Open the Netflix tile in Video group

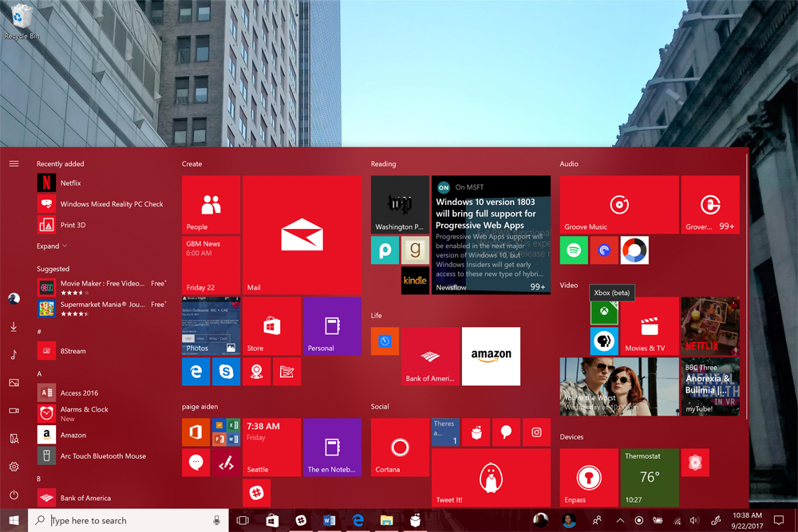710,326
